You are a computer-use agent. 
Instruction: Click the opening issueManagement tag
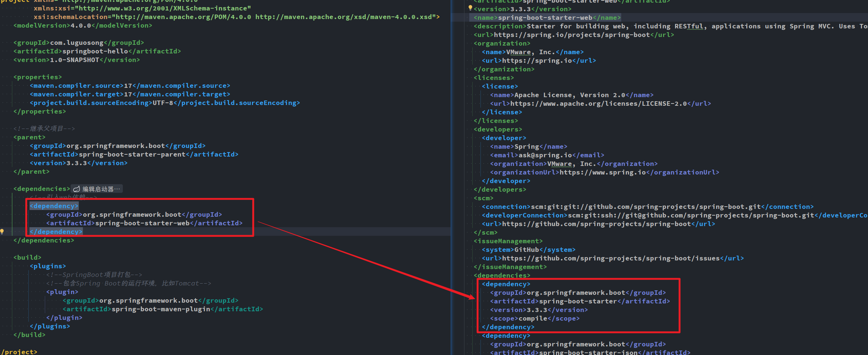pyautogui.click(x=508, y=241)
